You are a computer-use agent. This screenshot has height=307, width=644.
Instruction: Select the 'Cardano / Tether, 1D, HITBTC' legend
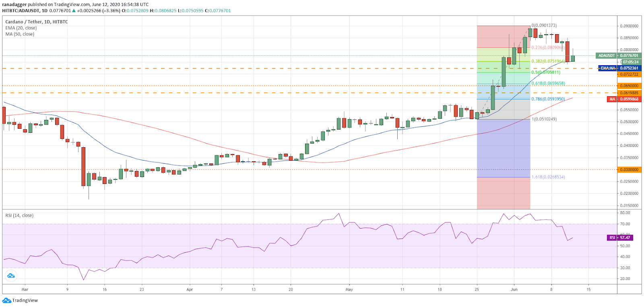coord(37,22)
